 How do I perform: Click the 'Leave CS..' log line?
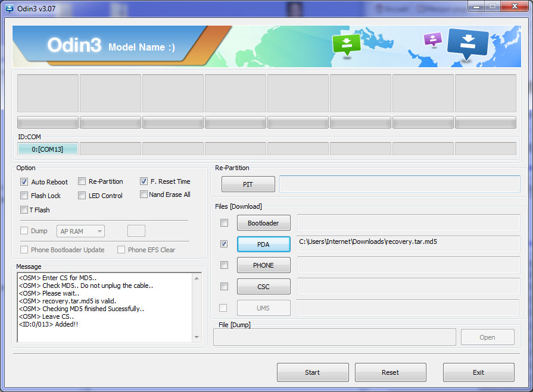[x=46, y=316]
